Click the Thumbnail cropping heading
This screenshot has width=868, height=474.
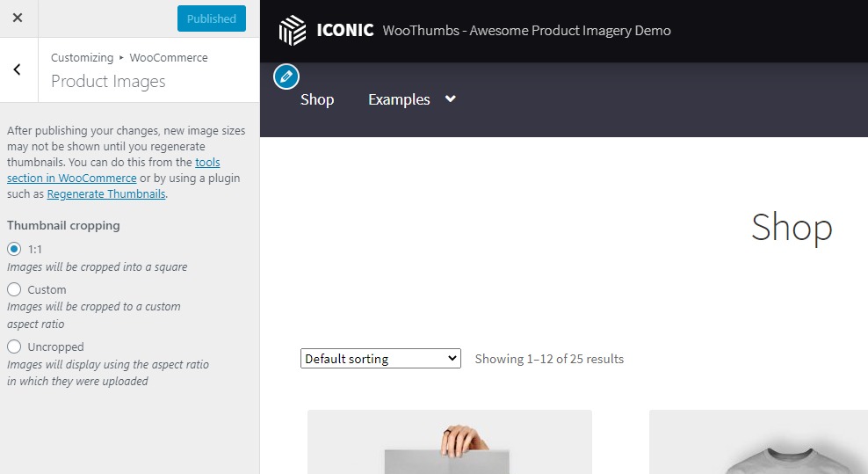(x=63, y=226)
